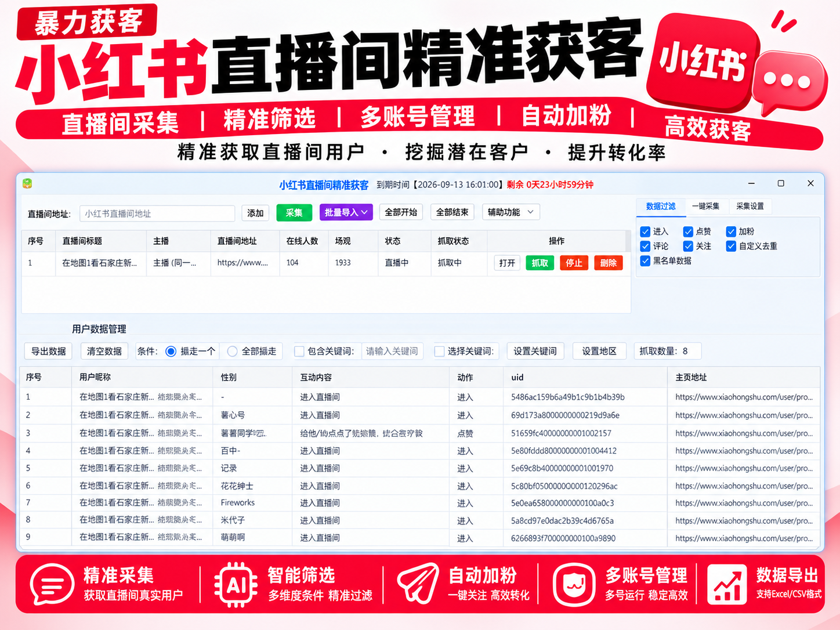The height and width of the screenshot is (630, 840).
Task: Click the green 抓取 row button
Action: click(x=540, y=263)
